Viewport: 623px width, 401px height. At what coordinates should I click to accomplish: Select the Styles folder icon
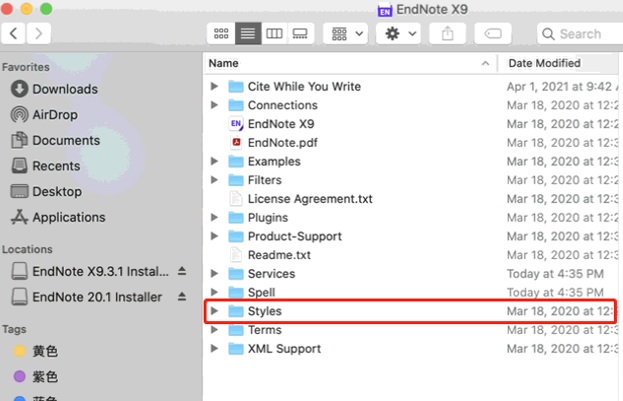[x=236, y=311]
